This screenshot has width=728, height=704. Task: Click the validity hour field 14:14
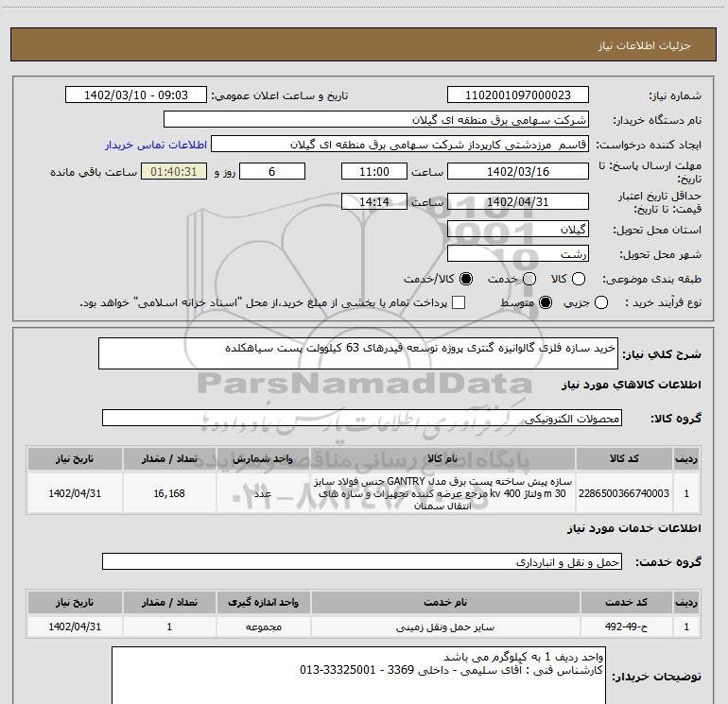pyautogui.click(x=374, y=201)
